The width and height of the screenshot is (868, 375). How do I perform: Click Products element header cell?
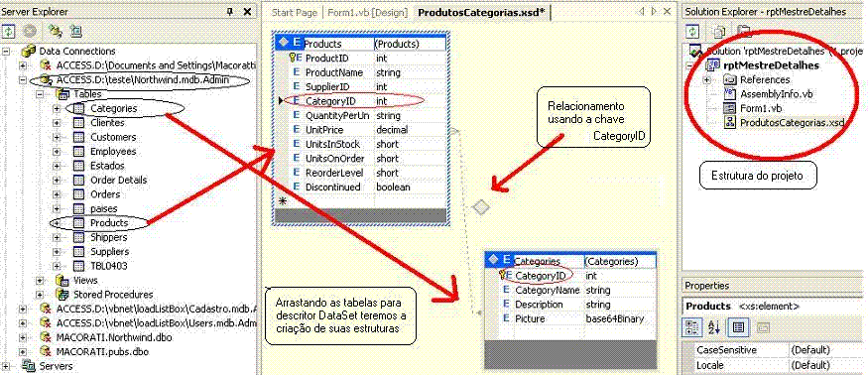pos(338,44)
